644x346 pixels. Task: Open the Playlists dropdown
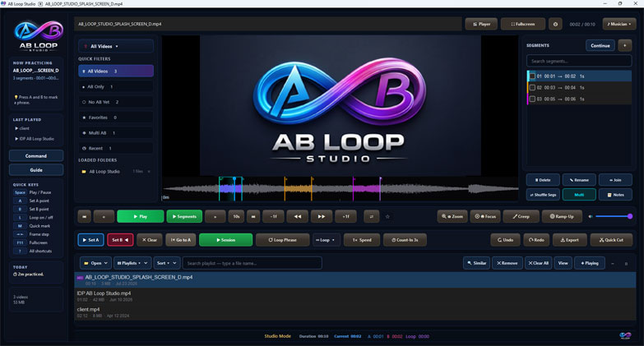132,263
